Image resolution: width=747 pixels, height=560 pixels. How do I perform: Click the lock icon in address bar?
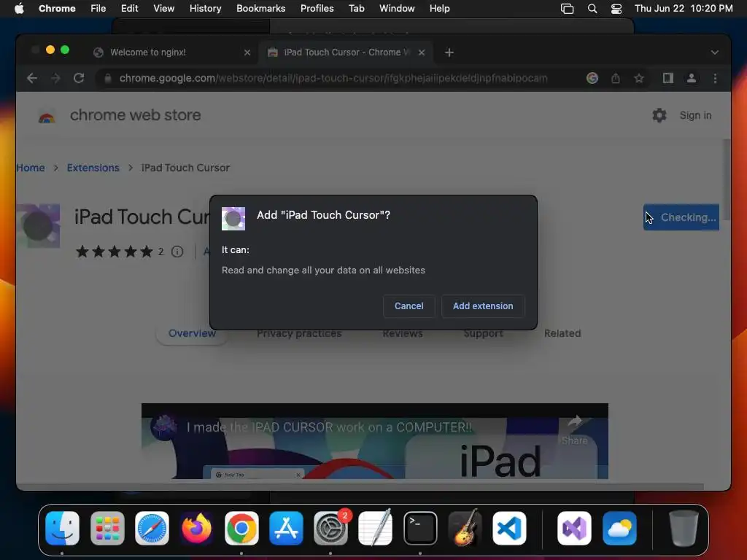(108, 78)
